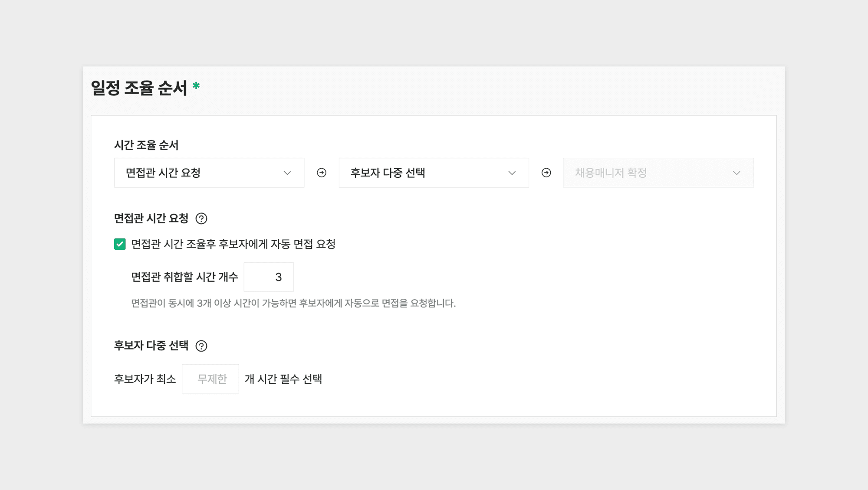868x490 pixels.
Task: Click the 시간 조율 순서 label
Action: click(146, 145)
